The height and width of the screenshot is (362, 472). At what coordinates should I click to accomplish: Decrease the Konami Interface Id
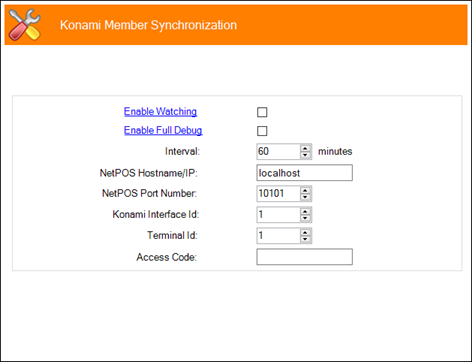(305, 218)
